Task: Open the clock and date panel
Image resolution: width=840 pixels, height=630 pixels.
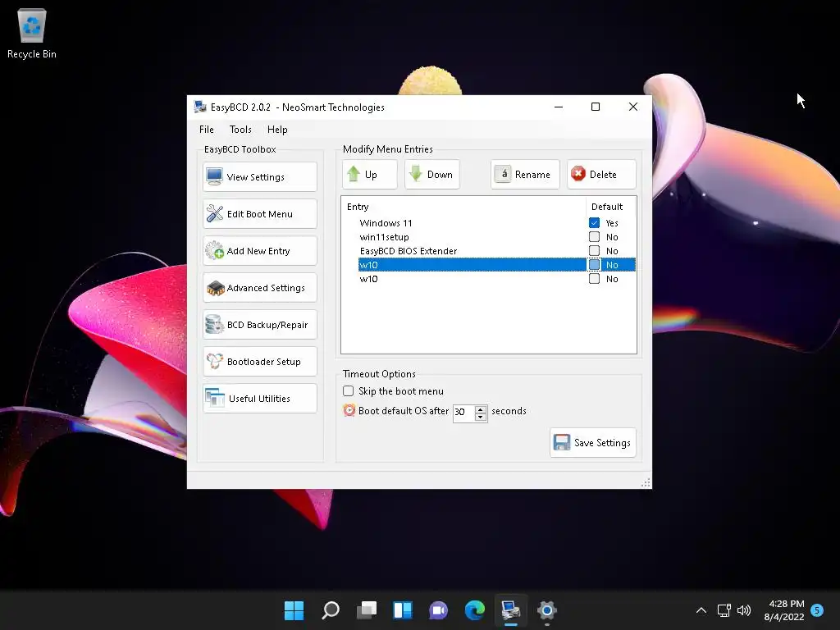Action: (x=783, y=610)
